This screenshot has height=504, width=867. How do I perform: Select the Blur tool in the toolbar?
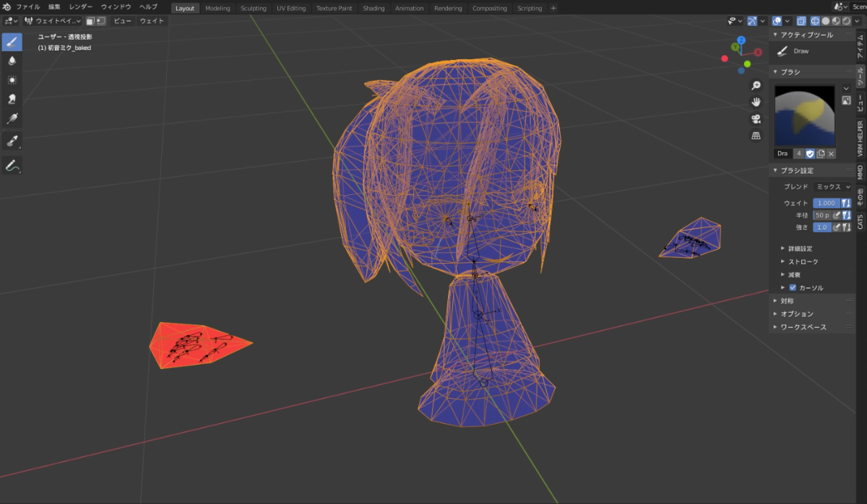(12, 61)
